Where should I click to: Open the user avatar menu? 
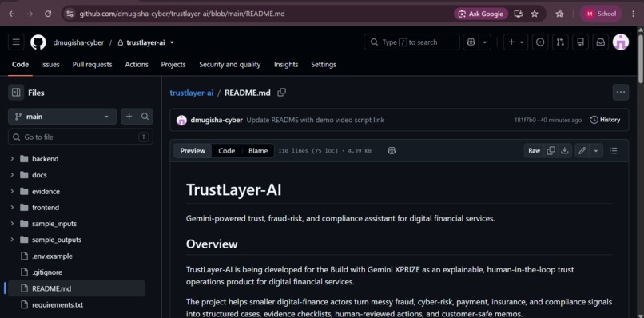pyautogui.click(x=621, y=42)
